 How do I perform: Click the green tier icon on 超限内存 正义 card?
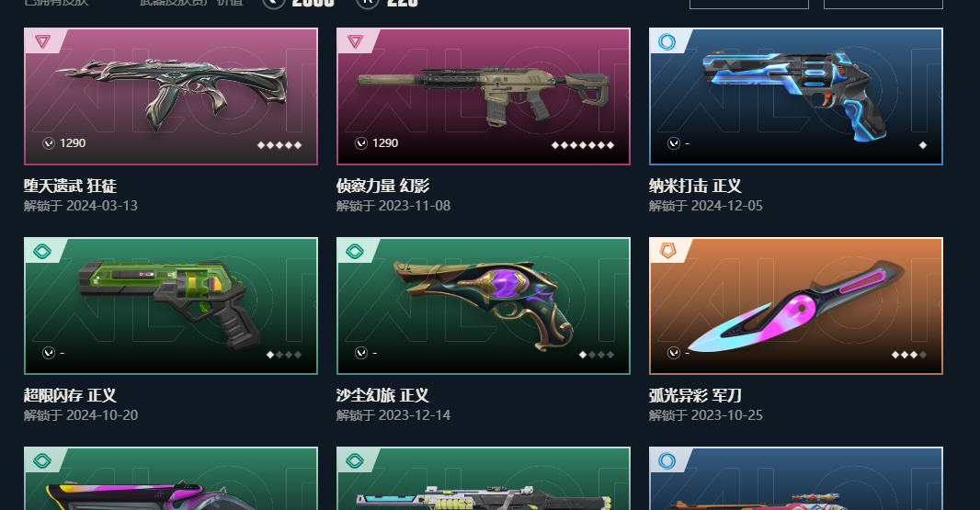tap(42, 251)
